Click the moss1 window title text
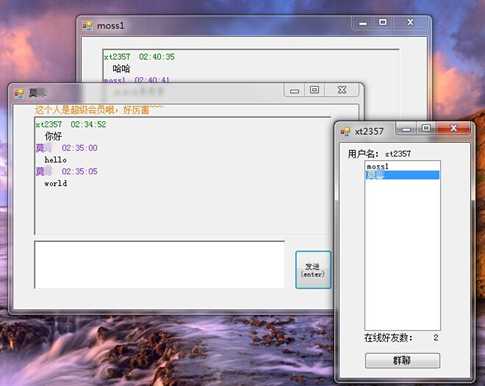485x386 pixels. point(110,26)
